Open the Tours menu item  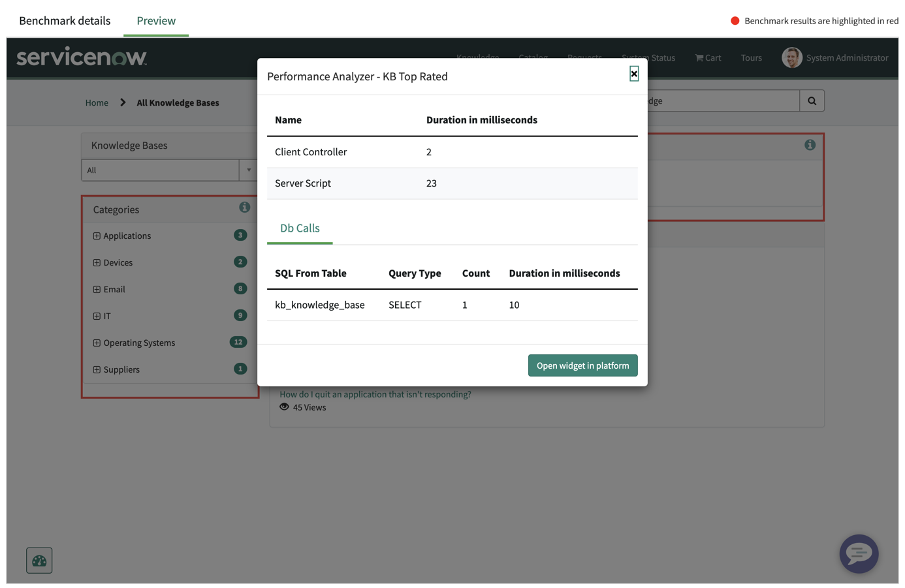(x=751, y=57)
